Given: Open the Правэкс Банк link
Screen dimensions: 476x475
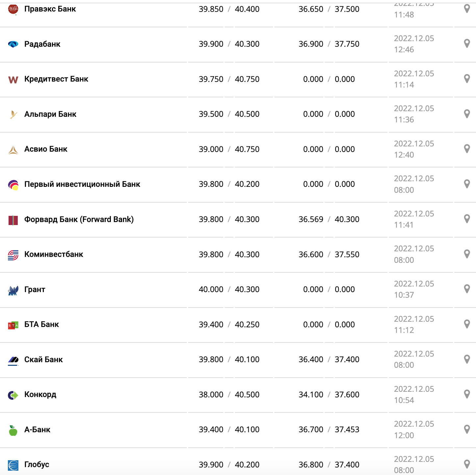Looking at the screenshot, I should click(x=50, y=9).
